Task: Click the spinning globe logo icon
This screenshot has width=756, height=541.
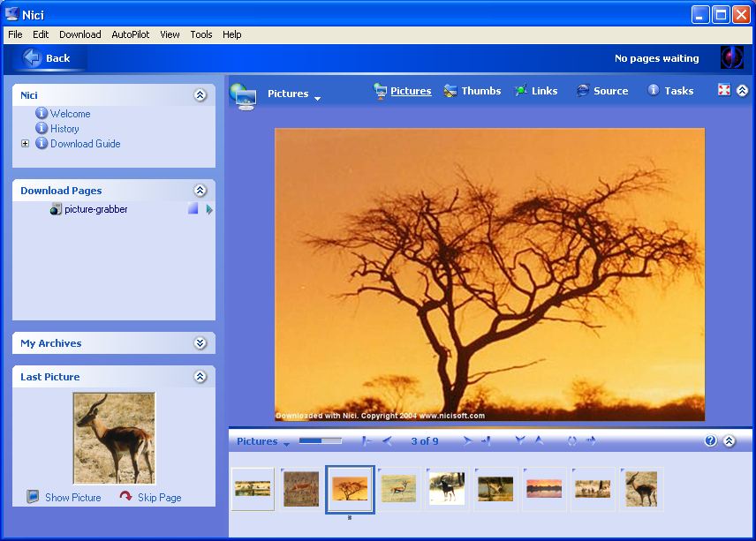Action: pos(732,58)
